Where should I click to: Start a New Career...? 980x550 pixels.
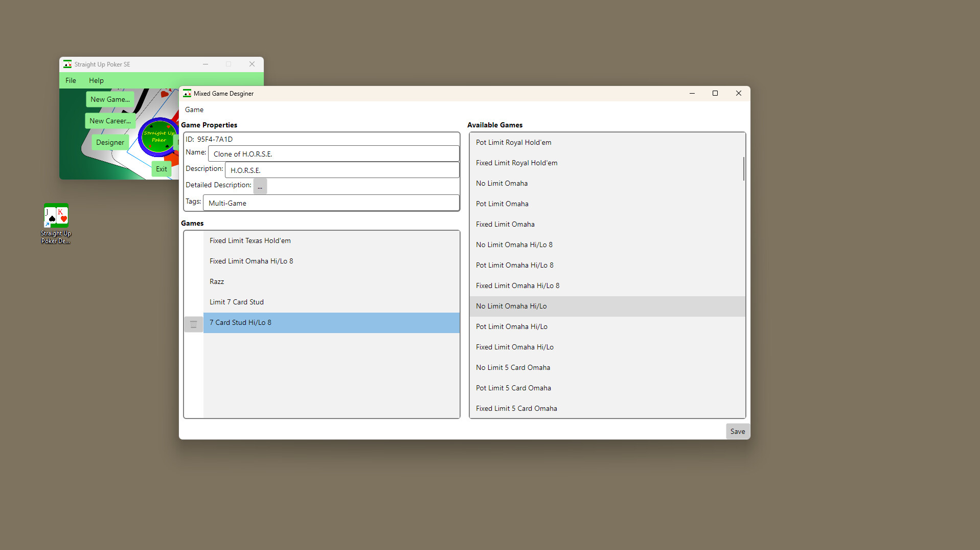coord(110,121)
